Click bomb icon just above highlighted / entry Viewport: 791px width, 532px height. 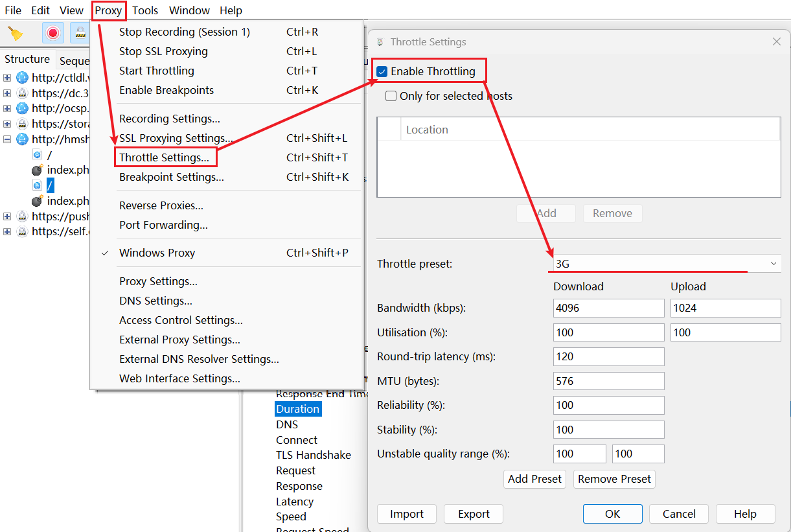38,170
